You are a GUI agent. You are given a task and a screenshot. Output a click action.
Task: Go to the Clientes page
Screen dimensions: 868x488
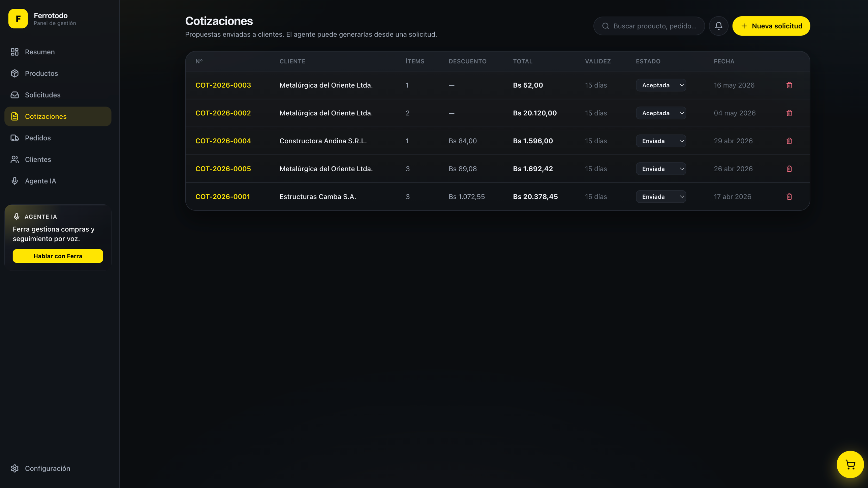[x=58, y=160]
